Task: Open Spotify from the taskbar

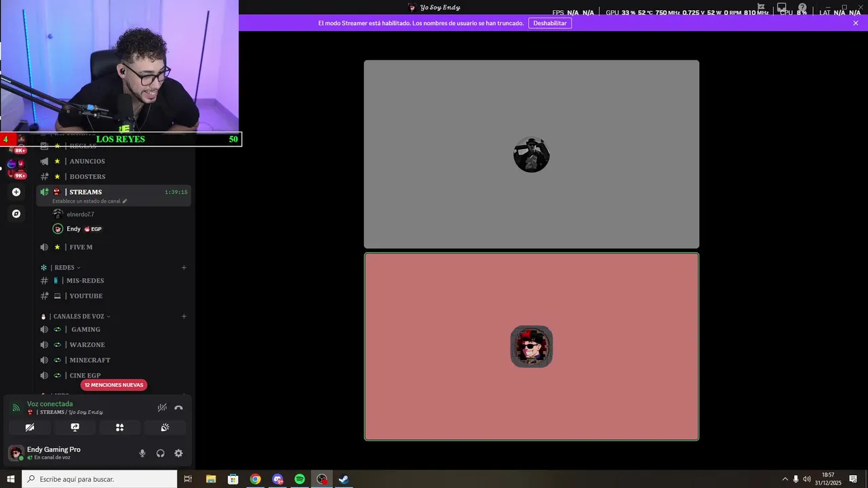Action: click(x=300, y=479)
